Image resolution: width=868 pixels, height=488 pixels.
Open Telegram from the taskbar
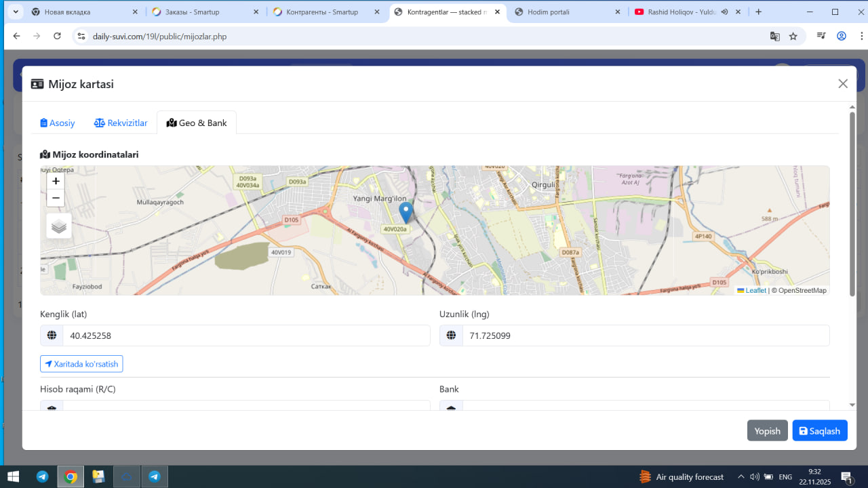pyautogui.click(x=42, y=476)
